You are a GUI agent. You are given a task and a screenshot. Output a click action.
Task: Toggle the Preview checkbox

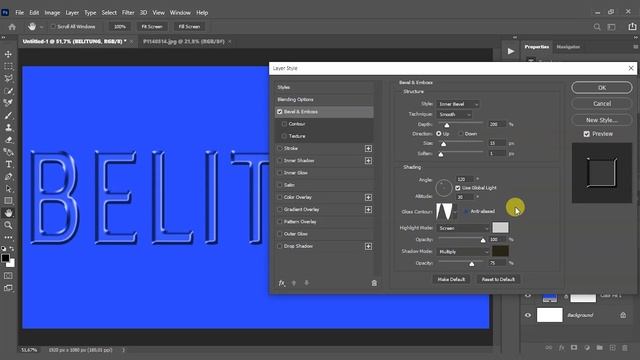tap(587, 134)
